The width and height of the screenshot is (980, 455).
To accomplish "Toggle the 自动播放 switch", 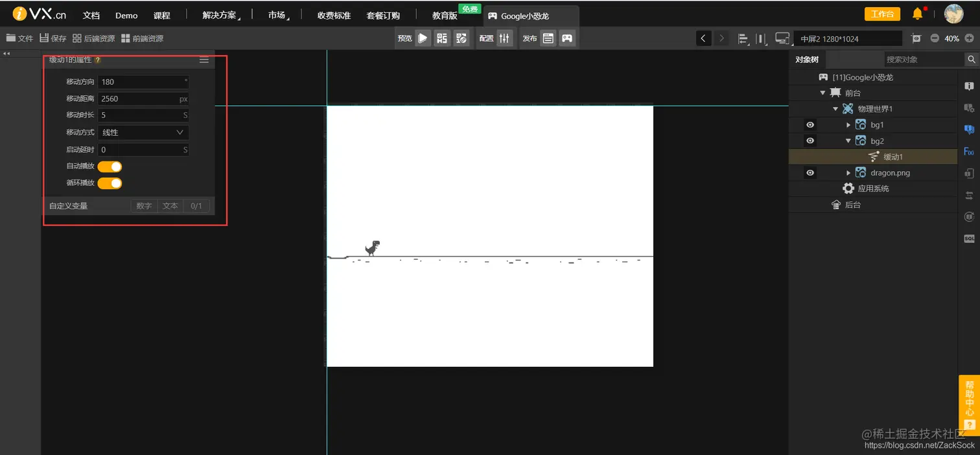I will 110,167.
